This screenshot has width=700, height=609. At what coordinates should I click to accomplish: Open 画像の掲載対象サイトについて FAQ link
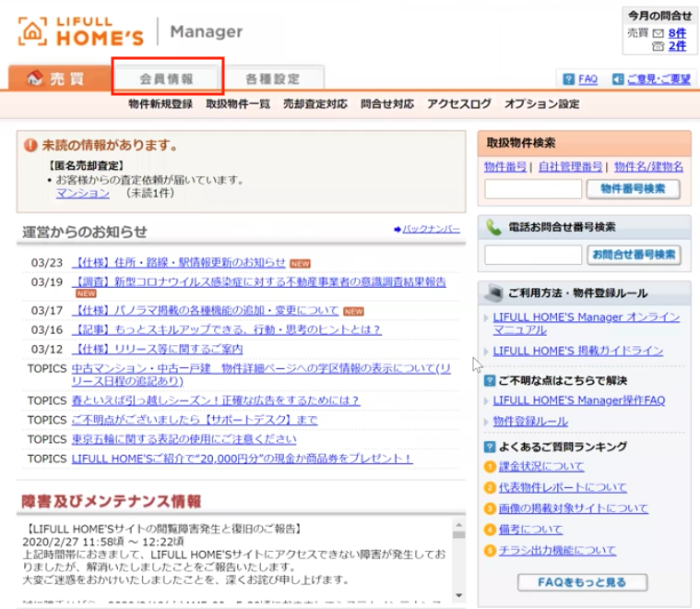pyautogui.click(x=574, y=508)
